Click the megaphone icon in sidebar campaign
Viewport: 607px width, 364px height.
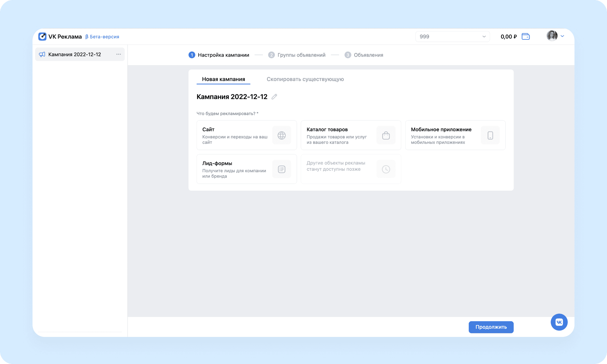(x=42, y=54)
